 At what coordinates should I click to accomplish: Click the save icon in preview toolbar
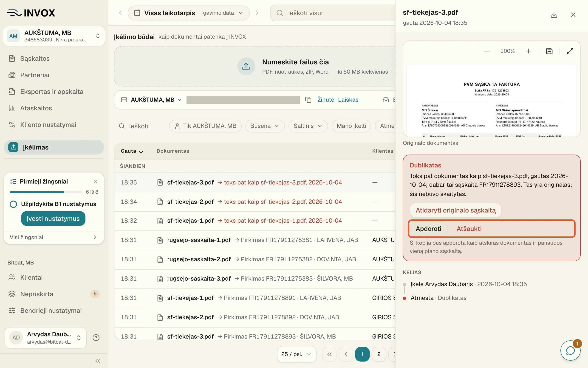click(549, 51)
